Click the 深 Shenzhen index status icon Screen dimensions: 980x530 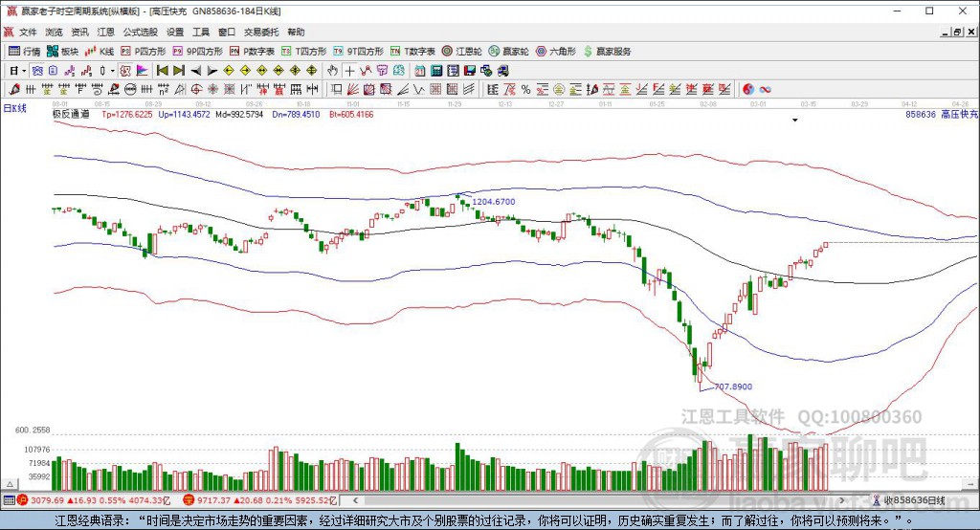tap(189, 500)
